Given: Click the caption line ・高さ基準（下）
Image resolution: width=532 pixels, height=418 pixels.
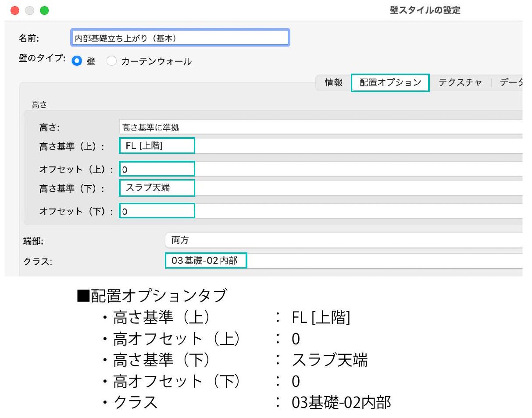Looking at the screenshot, I should [x=156, y=360].
